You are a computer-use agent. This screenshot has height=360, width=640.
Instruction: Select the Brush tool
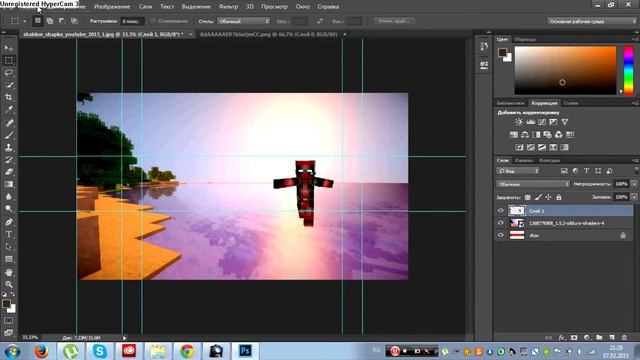click(x=9, y=135)
